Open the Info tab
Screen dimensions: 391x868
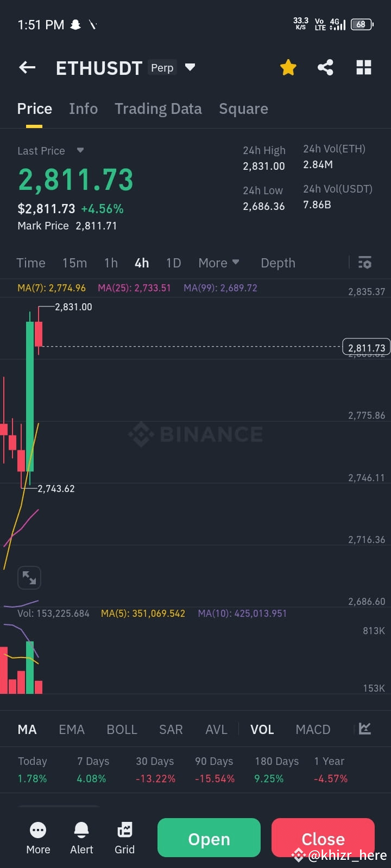coord(83,108)
